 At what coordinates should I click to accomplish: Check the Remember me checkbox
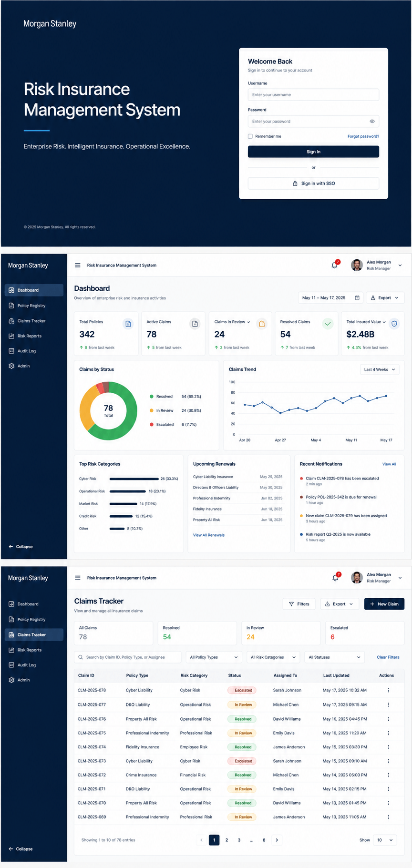250,136
